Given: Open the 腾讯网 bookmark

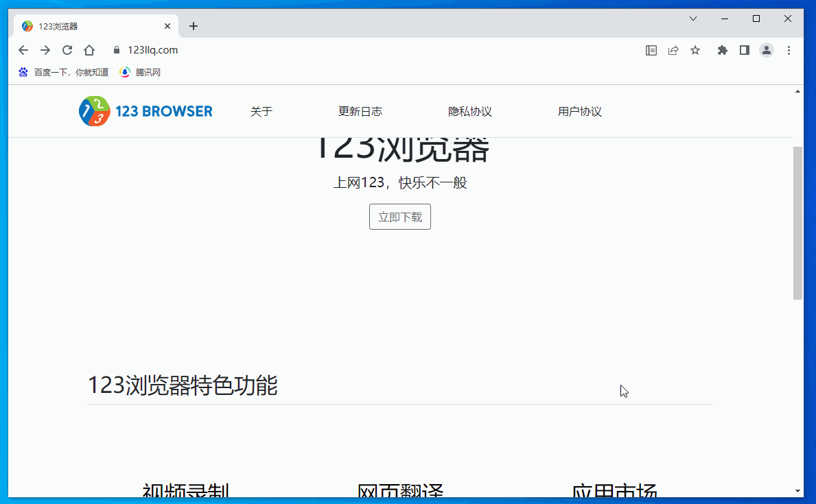Looking at the screenshot, I should 141,72.
